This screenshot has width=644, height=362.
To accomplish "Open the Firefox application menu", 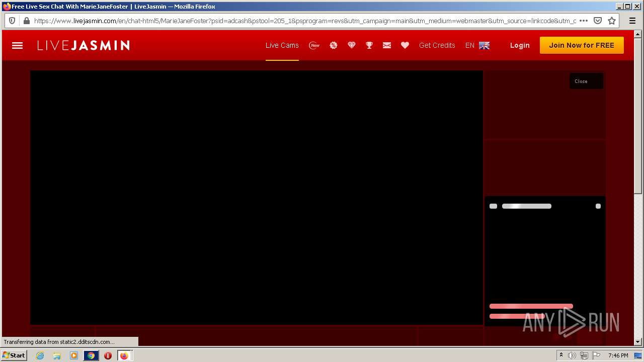I will coord(632,21).
